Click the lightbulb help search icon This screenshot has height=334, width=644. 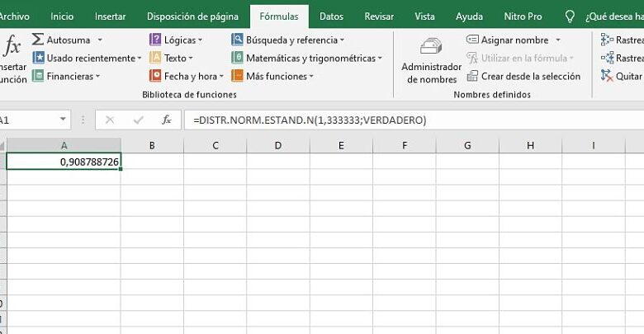(x=570, y=16)
